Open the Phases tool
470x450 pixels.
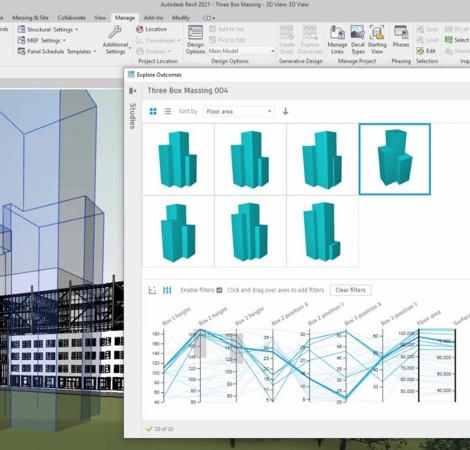pyautogui.click(x=401, y=37)
